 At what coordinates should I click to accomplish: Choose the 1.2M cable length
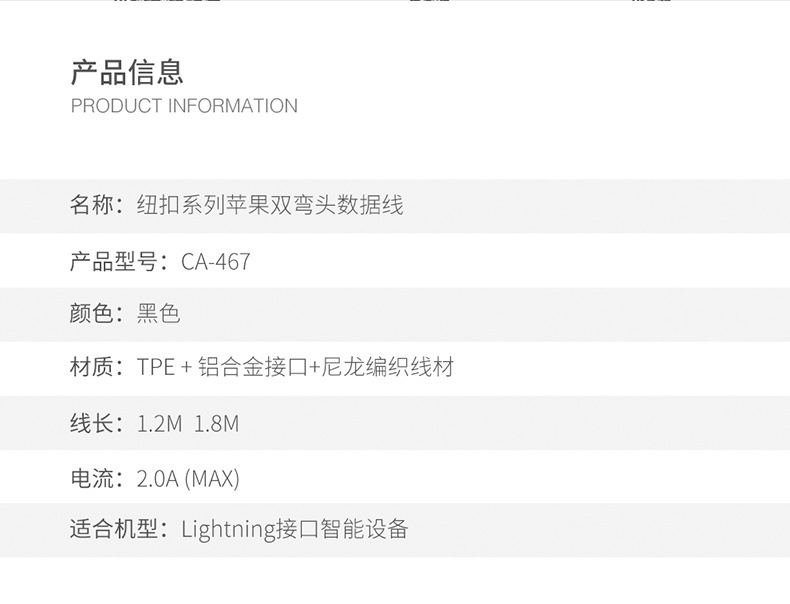click(x=159, y=424)
